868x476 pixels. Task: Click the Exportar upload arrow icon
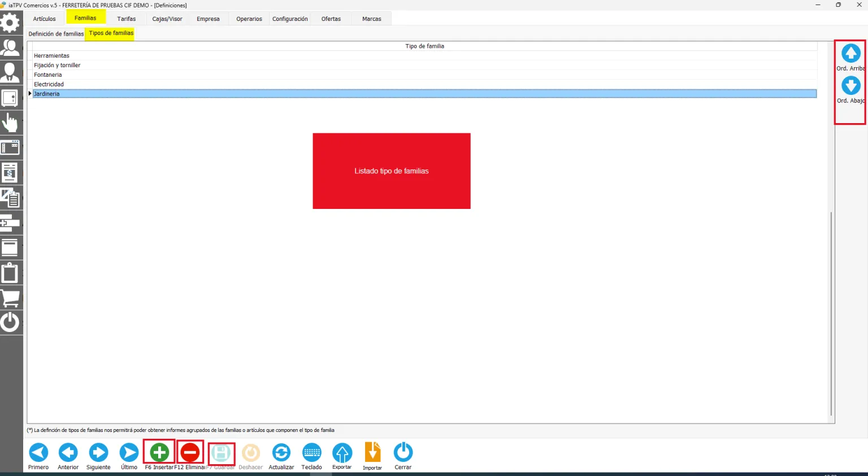point(342,452)
